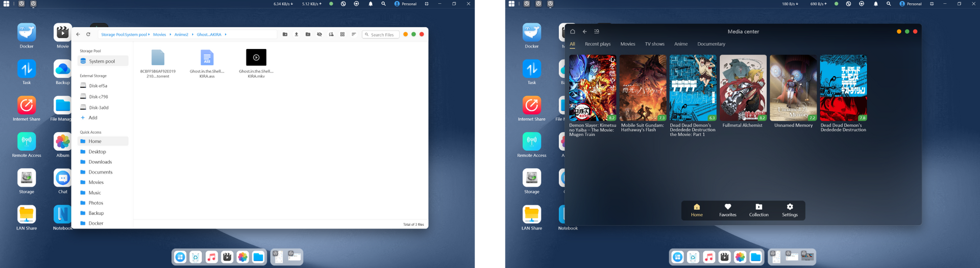Viewport: 980px width, 268px height.
Task: Switch to the Anime tab
Action: (x=680, y=44)
